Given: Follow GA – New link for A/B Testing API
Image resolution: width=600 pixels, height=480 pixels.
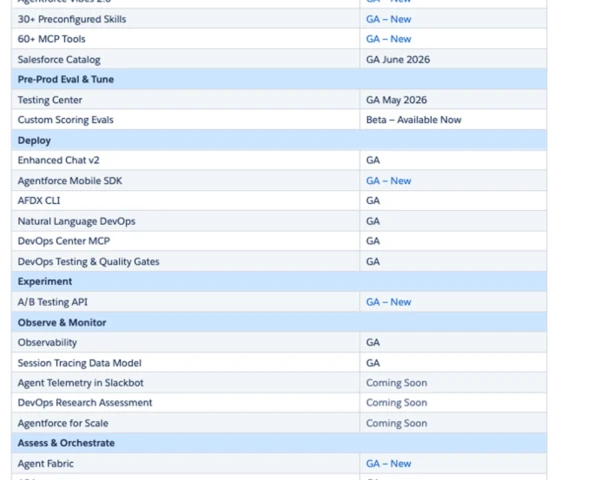Looking at the screenshot, I should point(388,302).
